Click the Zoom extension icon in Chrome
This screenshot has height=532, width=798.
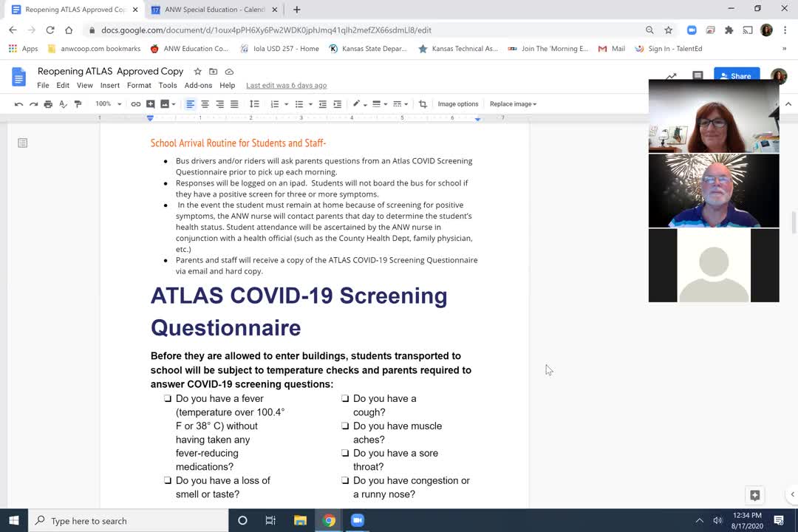coord(692,30)
